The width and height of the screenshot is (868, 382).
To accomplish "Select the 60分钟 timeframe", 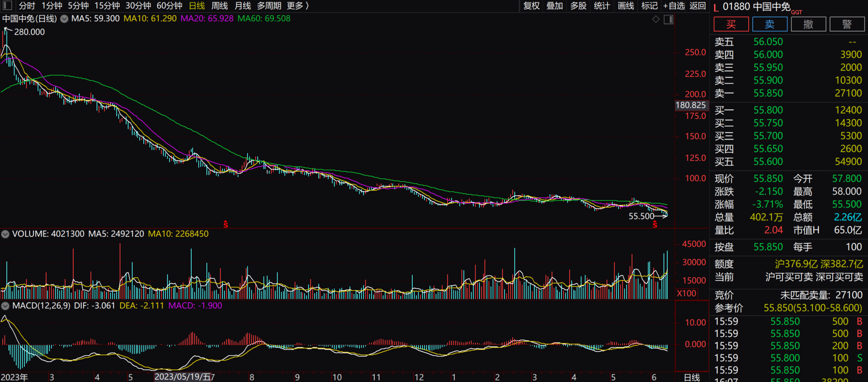I will tap(170, 6).
